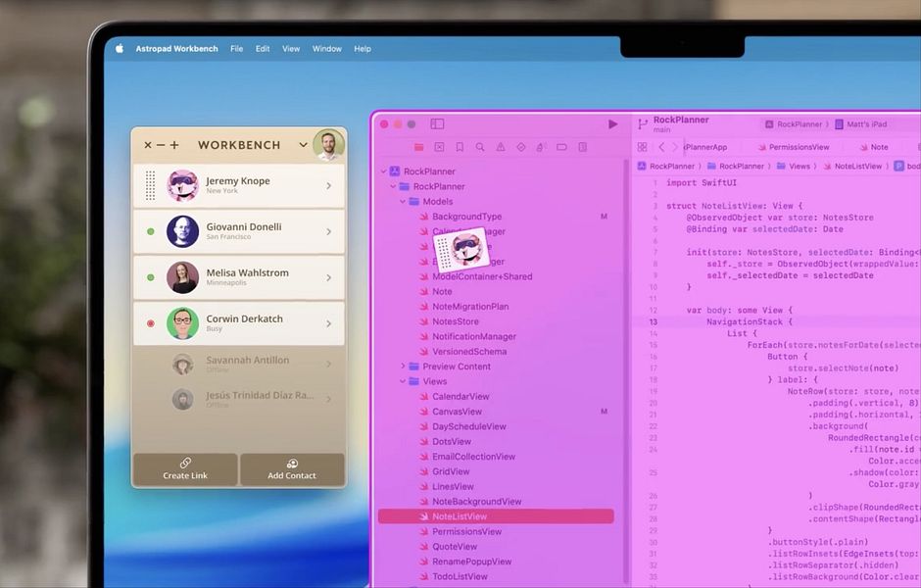The height and width of the screenshot is (588, 921).
Task: Open the chevron on Giovanni Donelli's row
Action: pos(329,231)
